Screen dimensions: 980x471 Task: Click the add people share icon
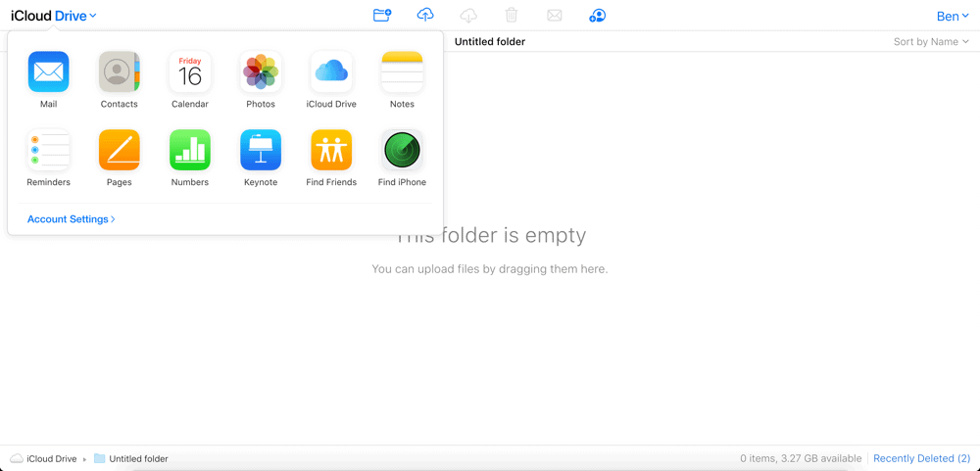[598, 16]
